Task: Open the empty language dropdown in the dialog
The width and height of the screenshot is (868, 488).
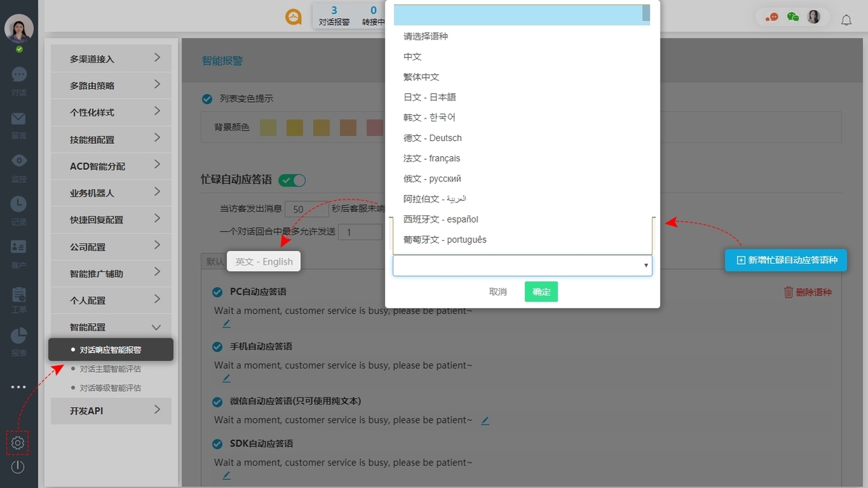Action: pos(522,265)
